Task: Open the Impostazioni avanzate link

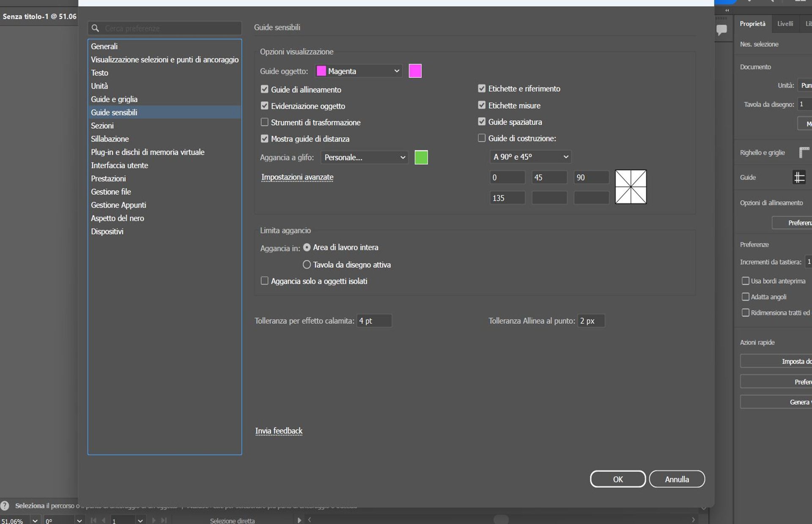Action: (297, 177)
